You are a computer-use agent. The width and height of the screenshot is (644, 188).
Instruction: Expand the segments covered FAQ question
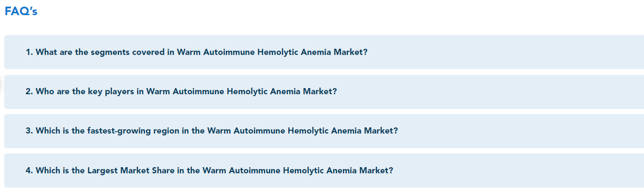click(x=324, y=52)
